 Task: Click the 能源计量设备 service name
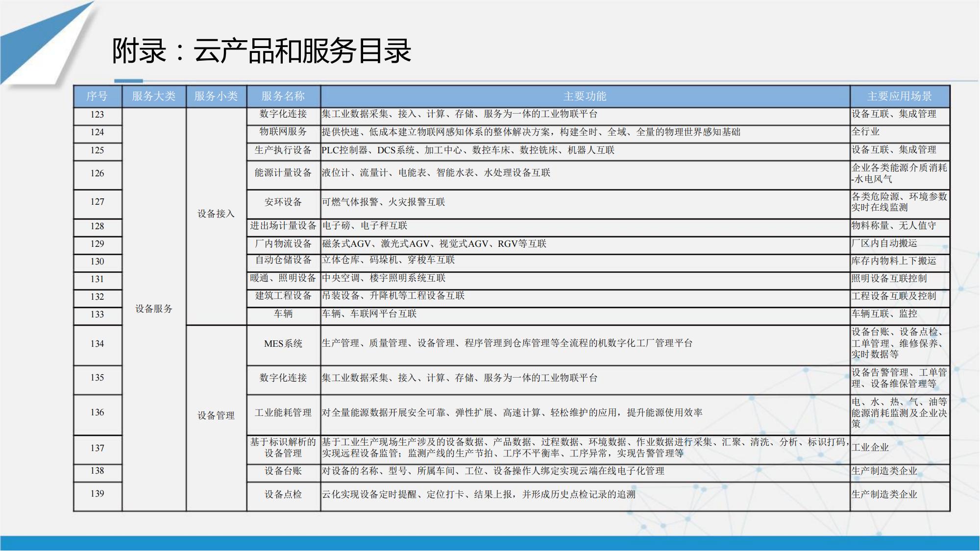[x=283, y=173]
